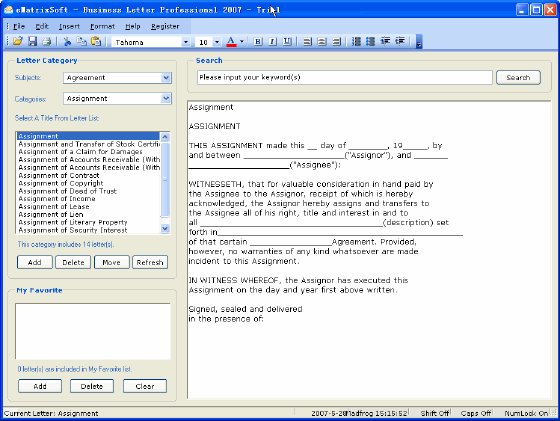Click the red font color A icon
The height and width of the screenshot is (421, 560).
[x=231, y=42]
